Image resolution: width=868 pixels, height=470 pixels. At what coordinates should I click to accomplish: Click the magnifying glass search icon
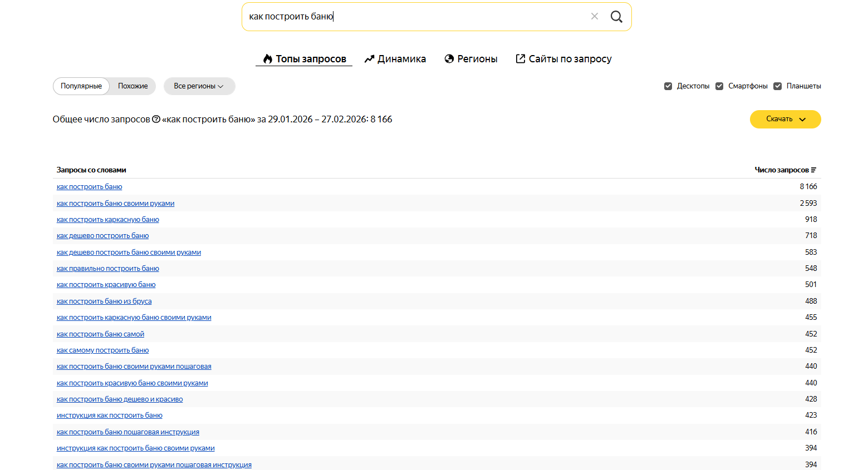click(x=616, y=17)
